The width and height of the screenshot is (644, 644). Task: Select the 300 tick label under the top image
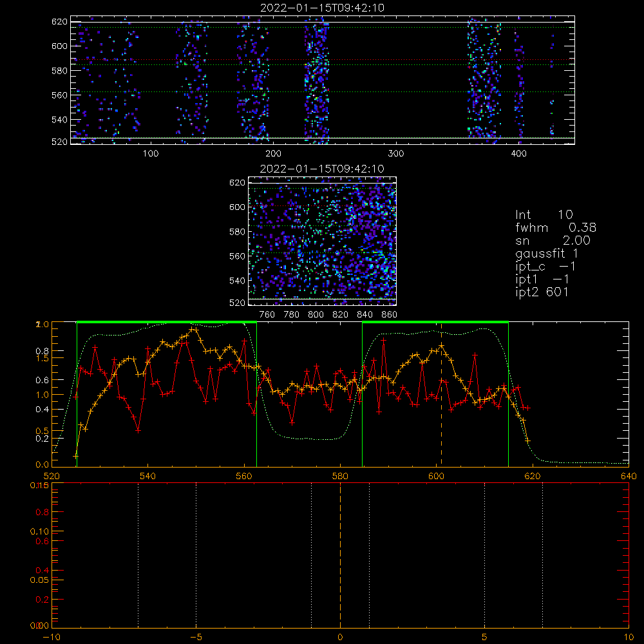pyautogui.click(x=396, y=154)
